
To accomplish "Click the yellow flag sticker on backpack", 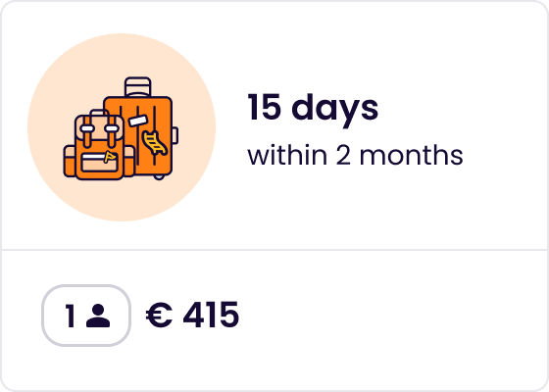I will 110,157.
